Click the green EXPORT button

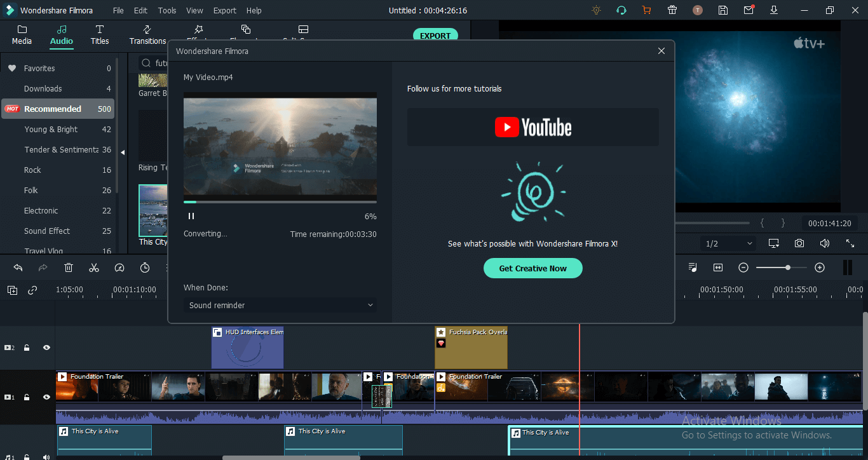(x=435, y=36)
